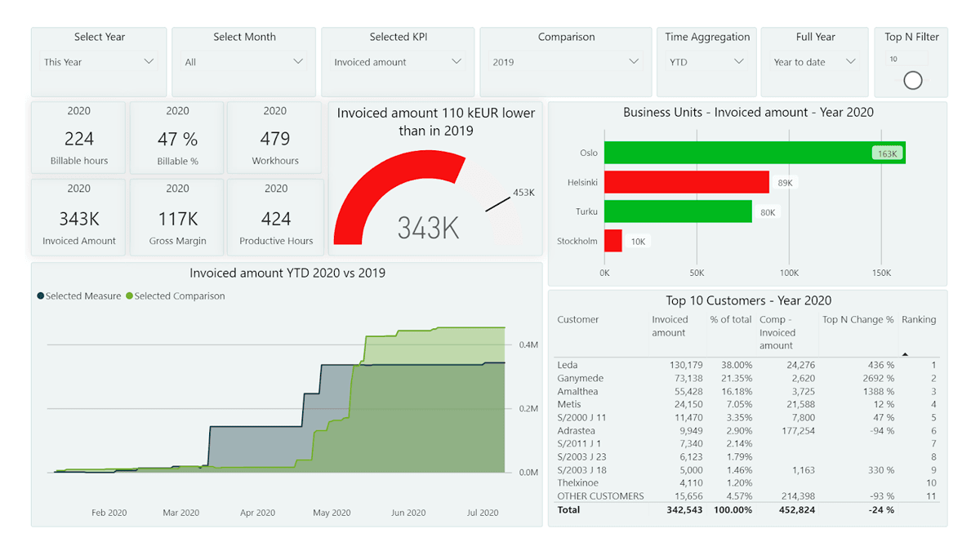Expand the Full Year dropdown
This screenshot has width=980, height=551.
814,62
